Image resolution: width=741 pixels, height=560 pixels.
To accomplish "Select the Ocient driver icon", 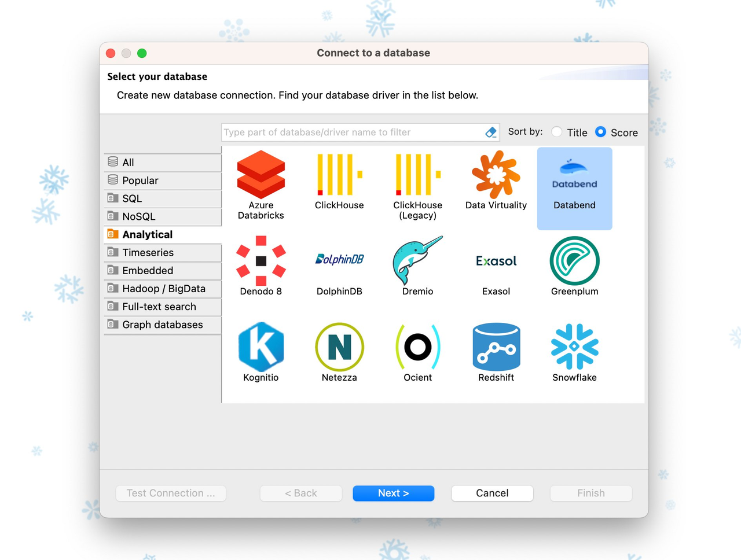I will pyautogui.click(x=417, y=347).
